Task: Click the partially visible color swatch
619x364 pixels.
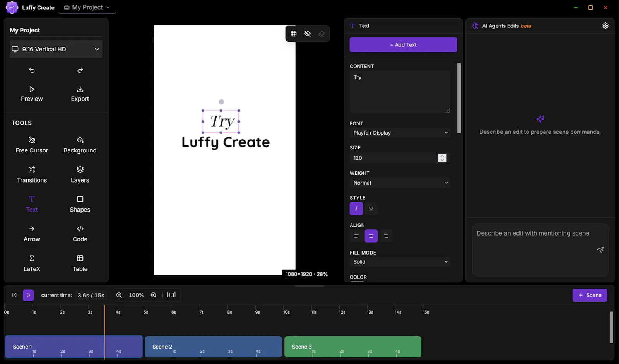Action: point(357,281)
